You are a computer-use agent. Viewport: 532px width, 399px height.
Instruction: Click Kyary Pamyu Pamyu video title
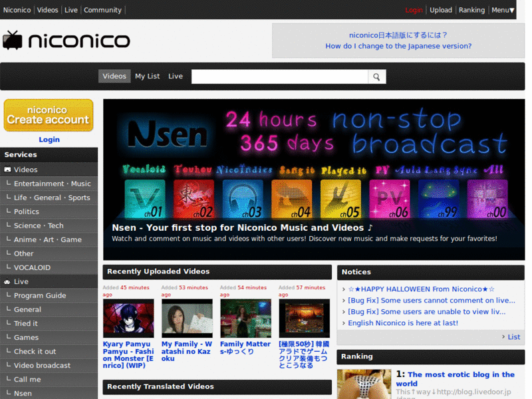pos(128,354)
